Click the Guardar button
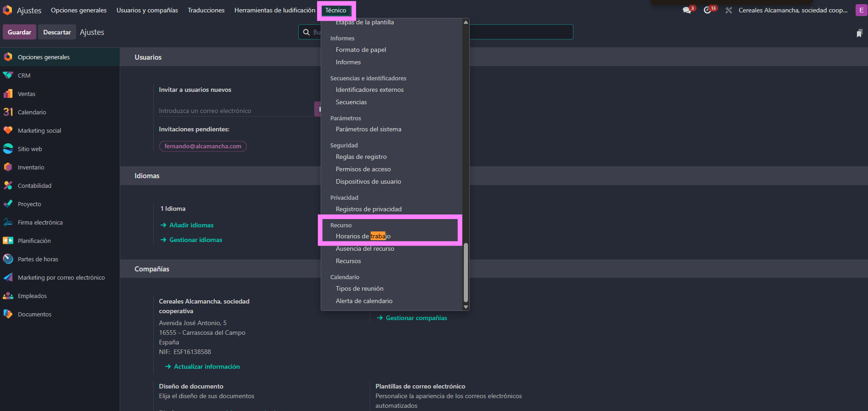The width and height of the screenshot is (868, 411). 19,32
